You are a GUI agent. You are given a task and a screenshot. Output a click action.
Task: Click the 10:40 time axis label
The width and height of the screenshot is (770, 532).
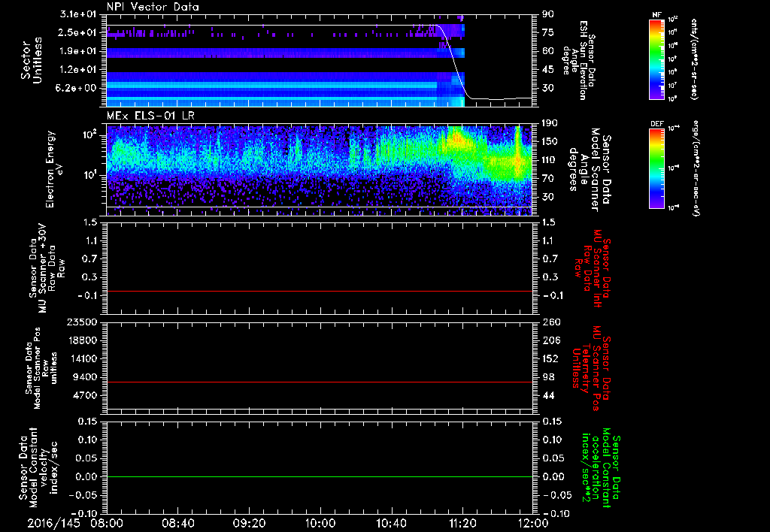pyautogui.click(x=391, y=522)
